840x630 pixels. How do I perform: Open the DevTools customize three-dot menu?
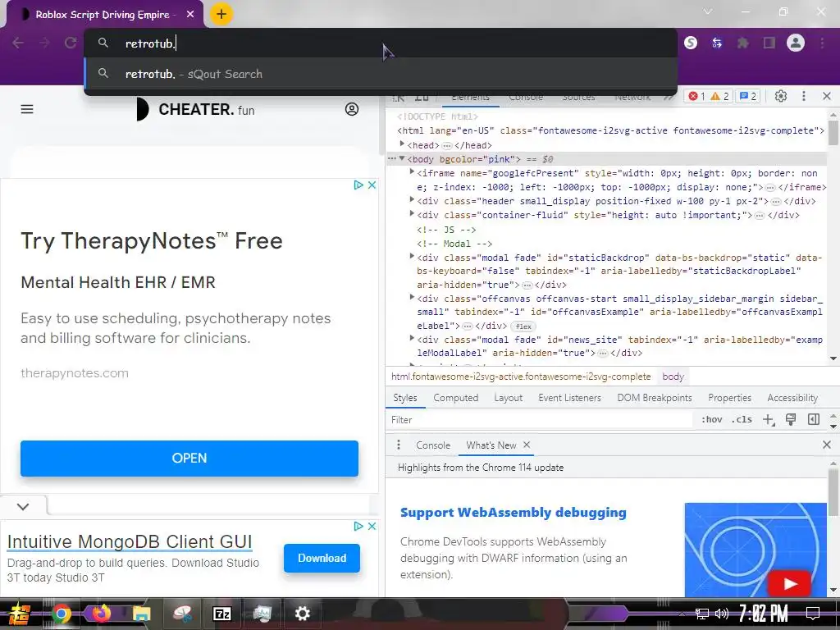coord(804,96)
